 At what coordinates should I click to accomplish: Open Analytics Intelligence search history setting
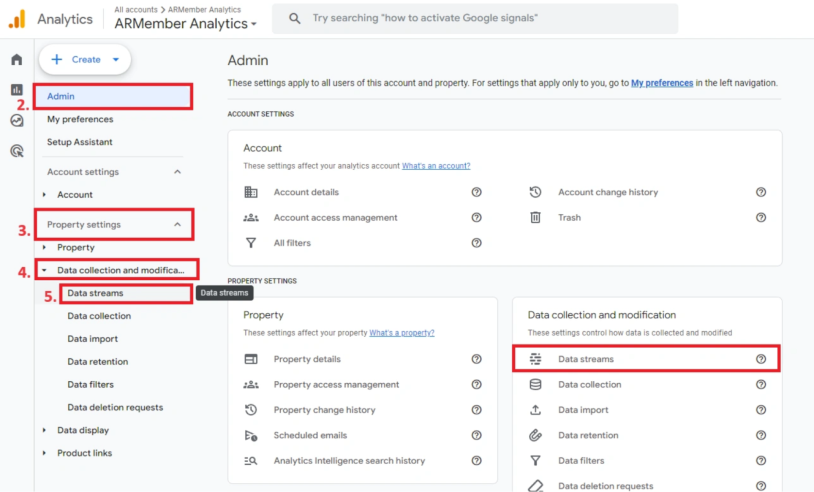pyautogui.click(x=349, y=461)
